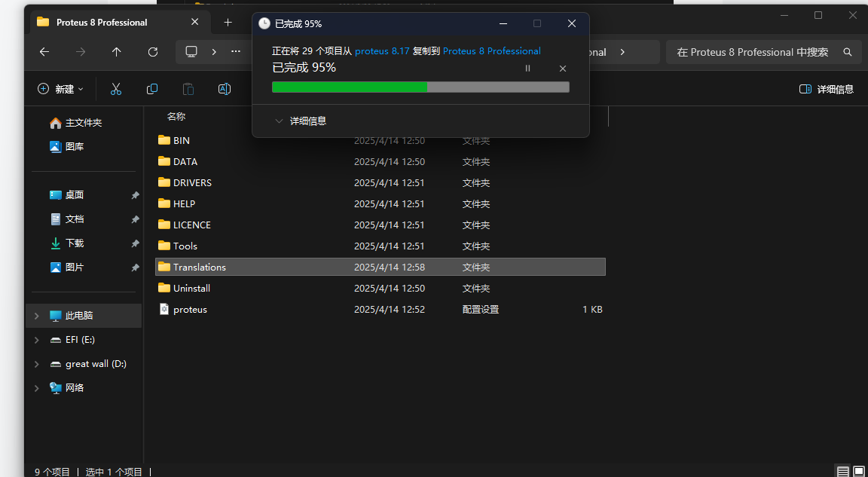Select 网络 in the navigation pane
The image size is (868, 477).
tap(75, 388)
